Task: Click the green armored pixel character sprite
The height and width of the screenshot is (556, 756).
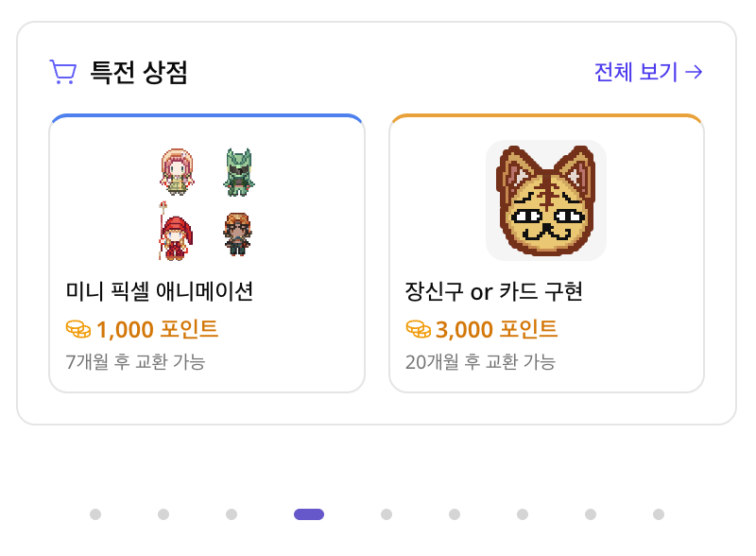Action: 238,172
